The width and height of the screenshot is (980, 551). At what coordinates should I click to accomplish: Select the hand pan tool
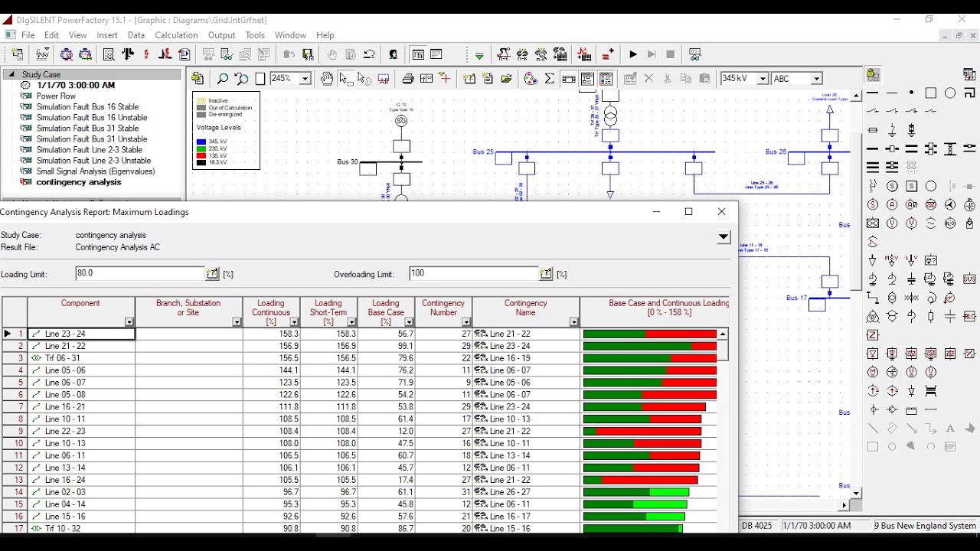tap(327, 79)
